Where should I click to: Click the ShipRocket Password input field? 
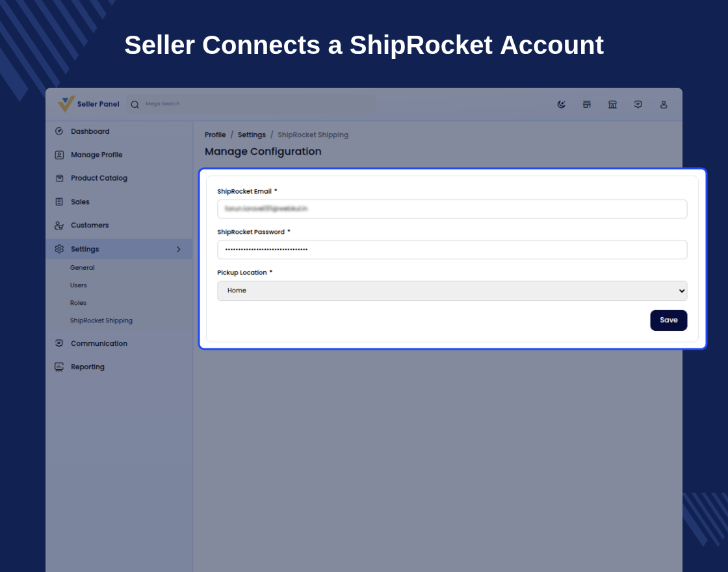(x=452, y=250)
